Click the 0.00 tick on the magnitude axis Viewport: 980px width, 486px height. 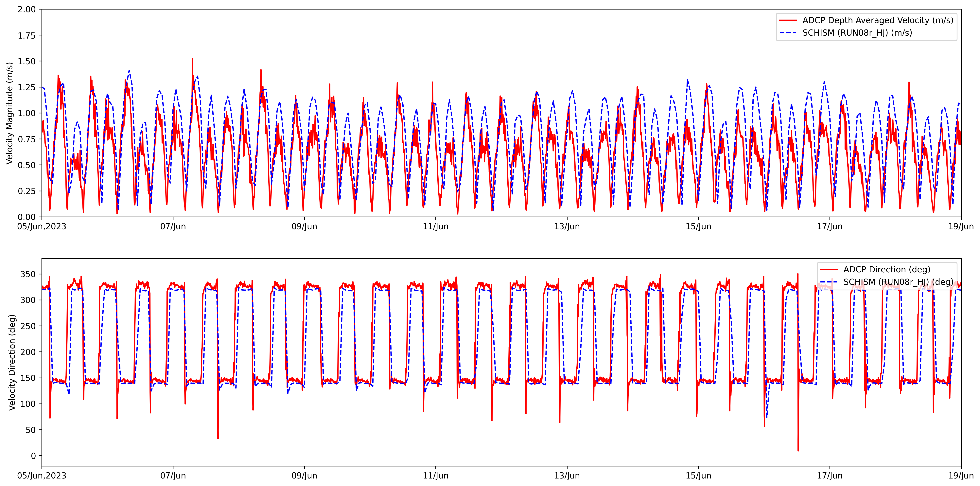[x=27, y=217]
